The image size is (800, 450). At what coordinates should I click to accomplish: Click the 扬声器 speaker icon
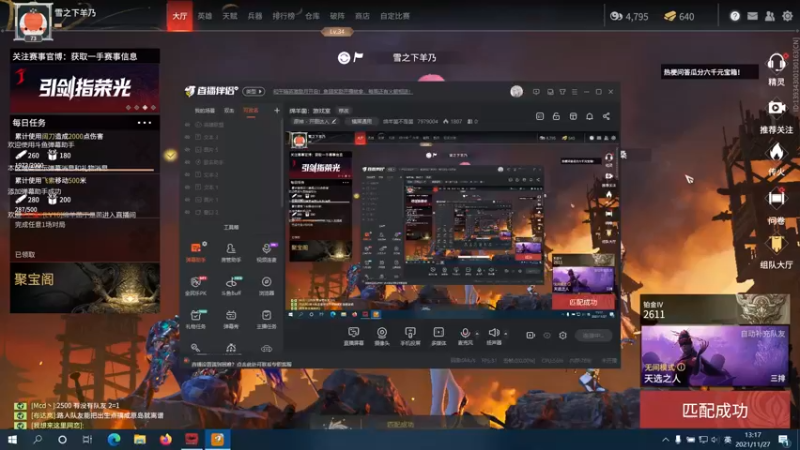(x=493, y=333)
